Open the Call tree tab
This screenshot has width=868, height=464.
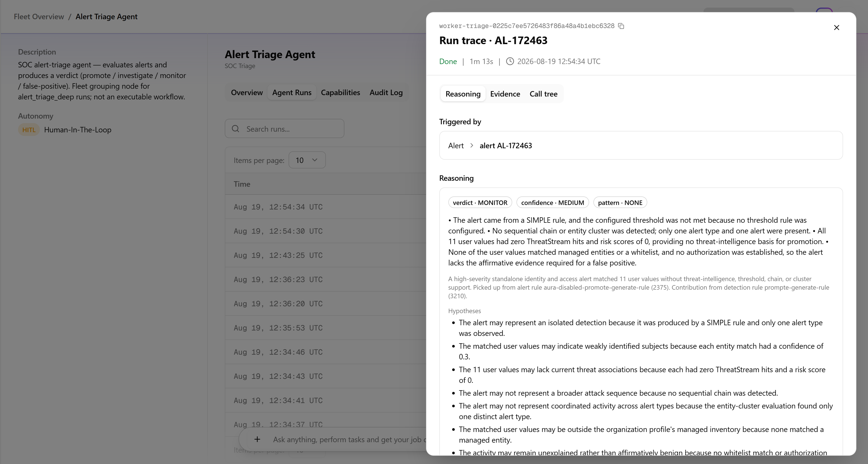tap(543, 94)
